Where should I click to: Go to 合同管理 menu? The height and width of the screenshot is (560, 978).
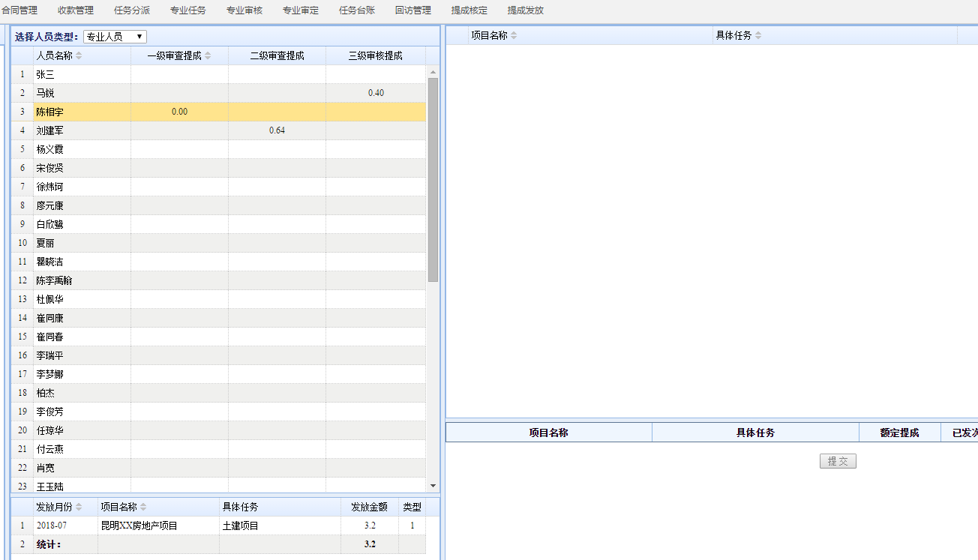(x=19, y=10)
